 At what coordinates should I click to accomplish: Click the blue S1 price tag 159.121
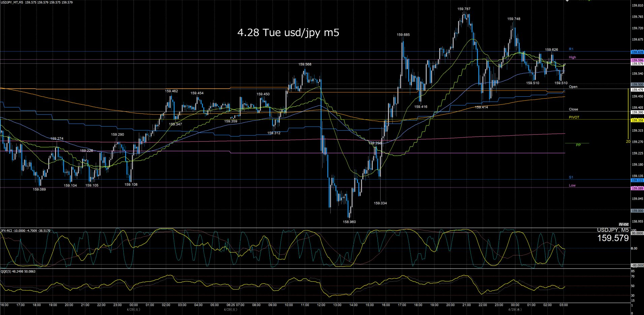click(x=637, y=180)
